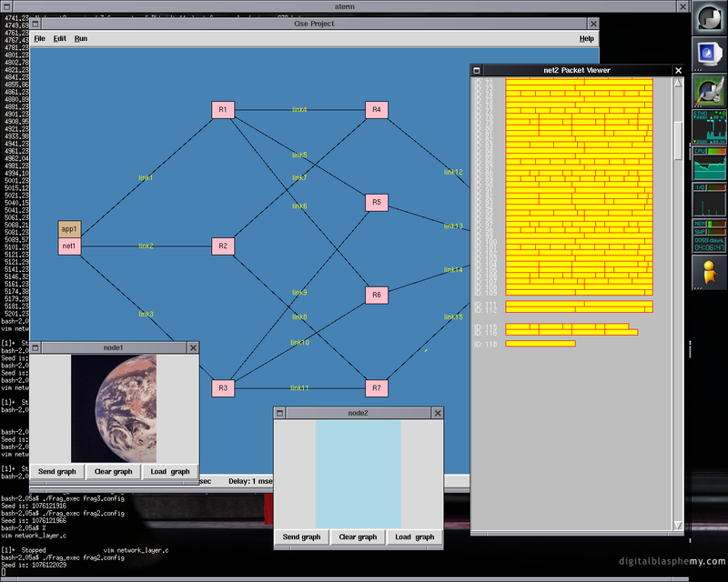728x582 pixels.
Task: Click the CPU load graph dock applet
Action: point(709,164)
